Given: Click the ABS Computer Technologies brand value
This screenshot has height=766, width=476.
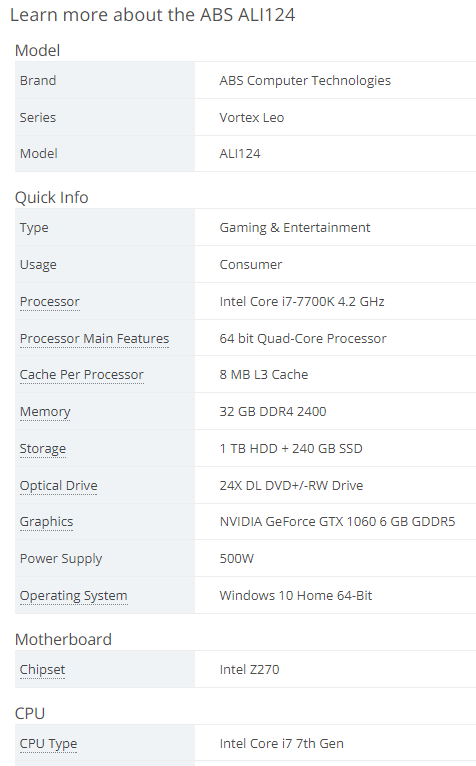Looking at the screenshot, I should pyautogui.click(x=305, y=81).
